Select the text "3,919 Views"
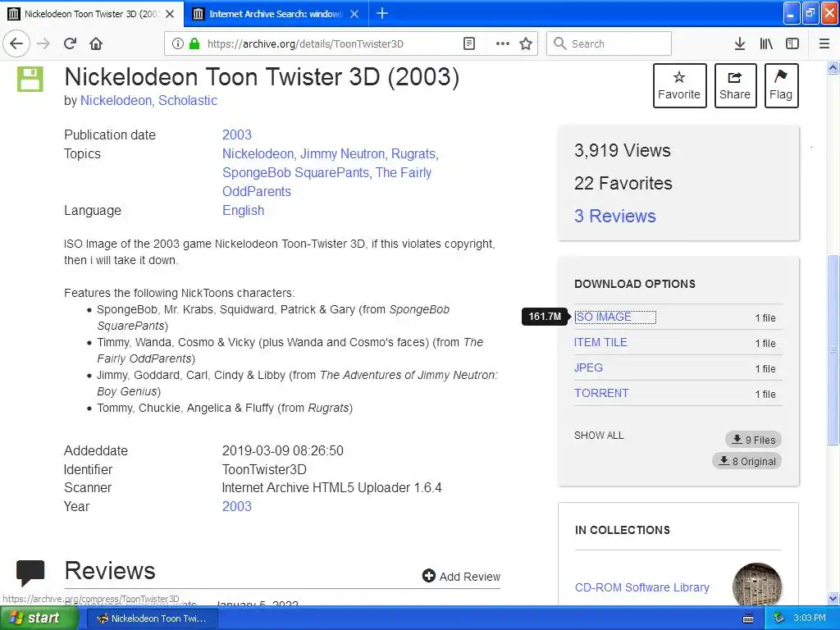The image size is (840, 630). tap(622, 151)
